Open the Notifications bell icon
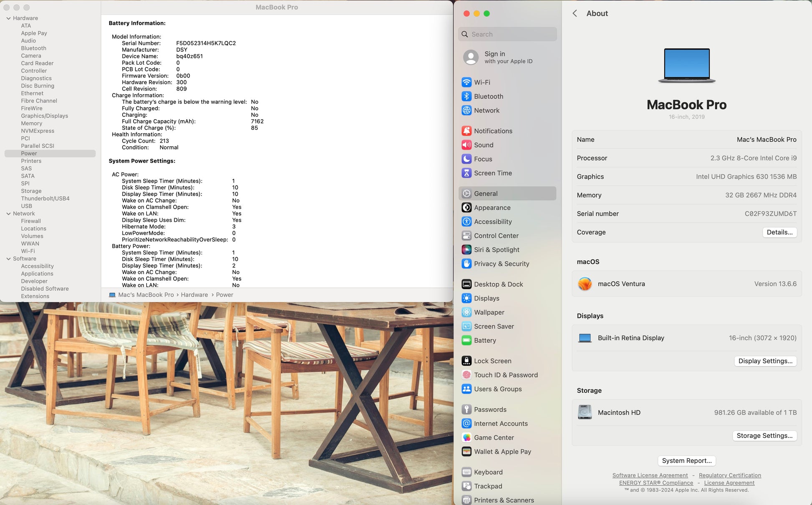 tap(467, 131)
